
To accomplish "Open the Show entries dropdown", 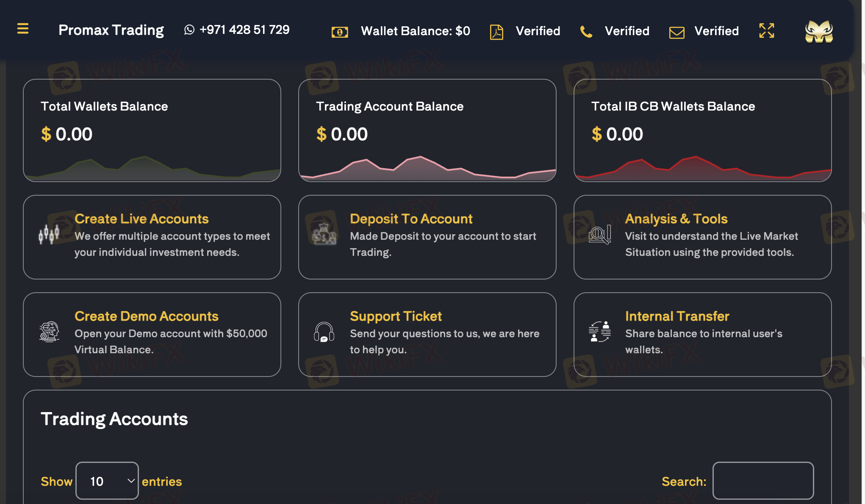I will [x=107, y=481].
